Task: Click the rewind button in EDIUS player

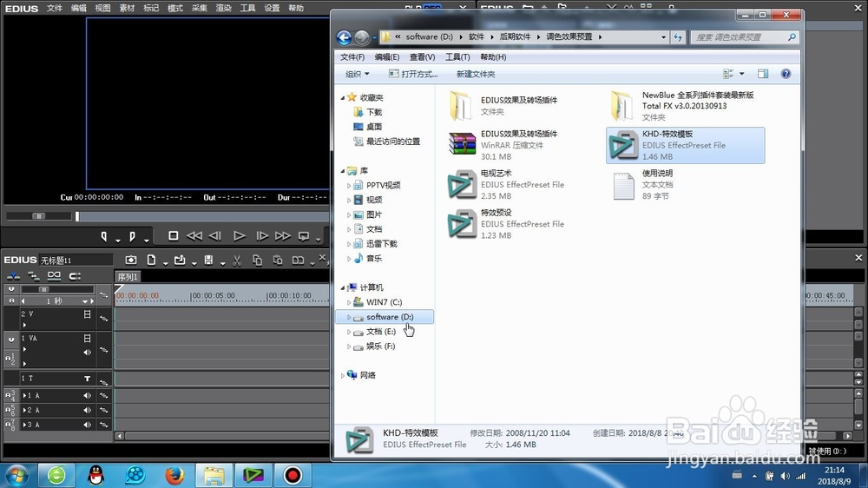Action: click(x=194, y=236)
